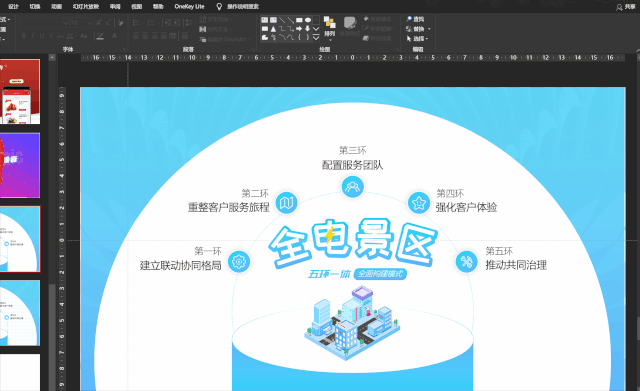Open the Drawing group dialog launcher

pos(398,50)
